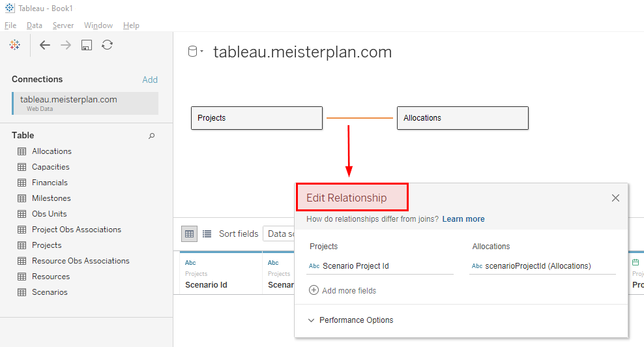Open the Help menu
Image resolution: width=644 pixels, height=347 pixels.
click(x=131, y=25)
